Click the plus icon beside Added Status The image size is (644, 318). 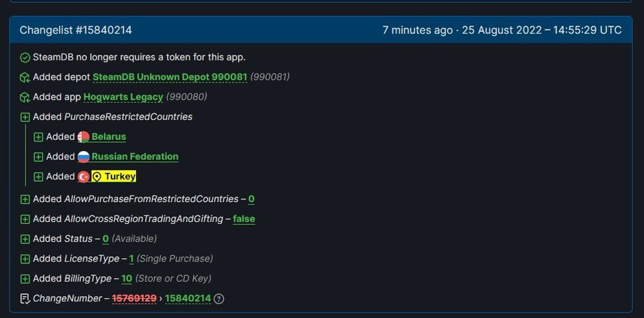point(25,239)
